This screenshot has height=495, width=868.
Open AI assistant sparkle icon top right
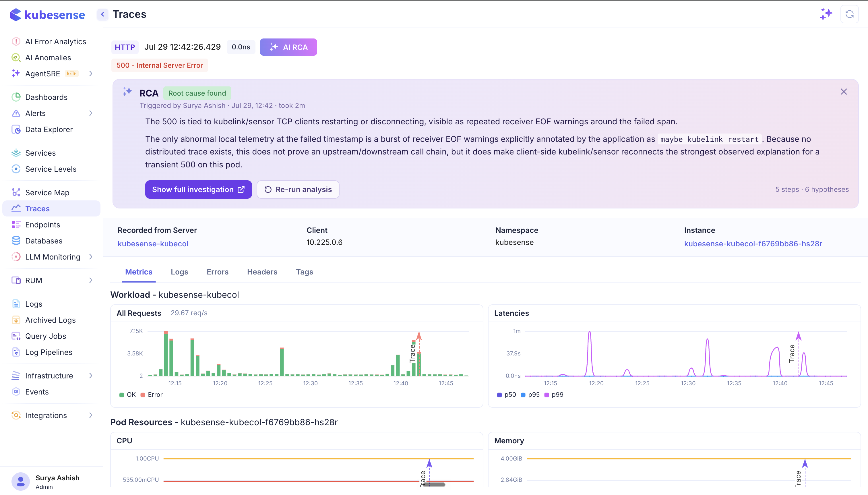(x=826, y=14)
